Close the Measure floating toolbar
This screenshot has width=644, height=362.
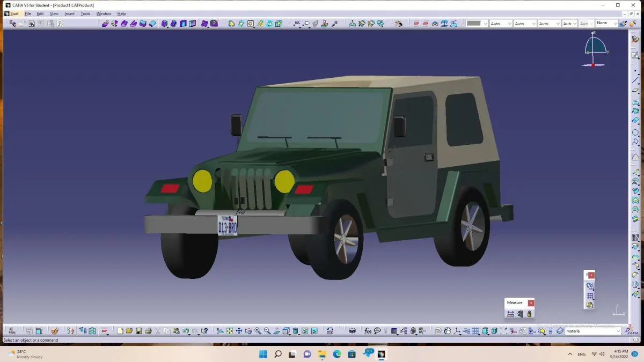coord(531,303)
